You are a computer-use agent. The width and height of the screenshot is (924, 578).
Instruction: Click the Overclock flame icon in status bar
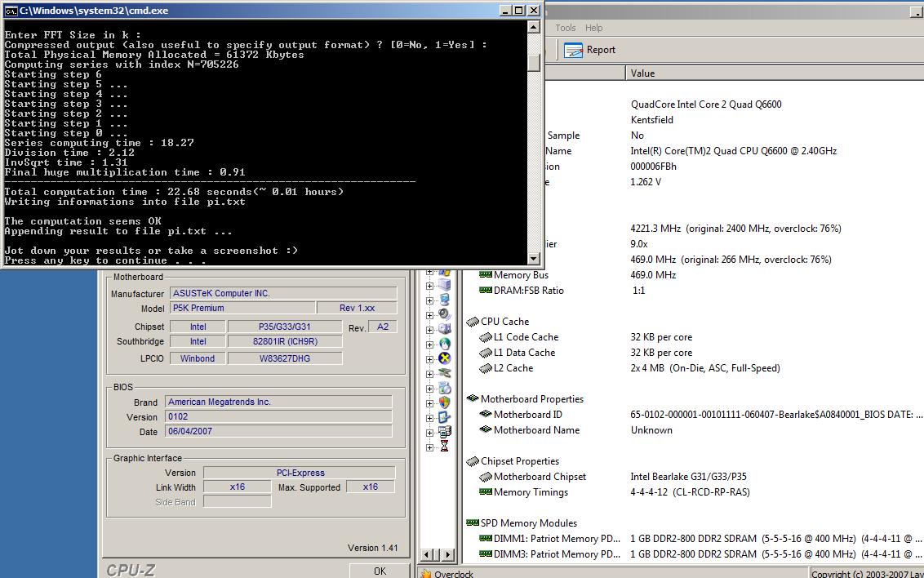426,574
